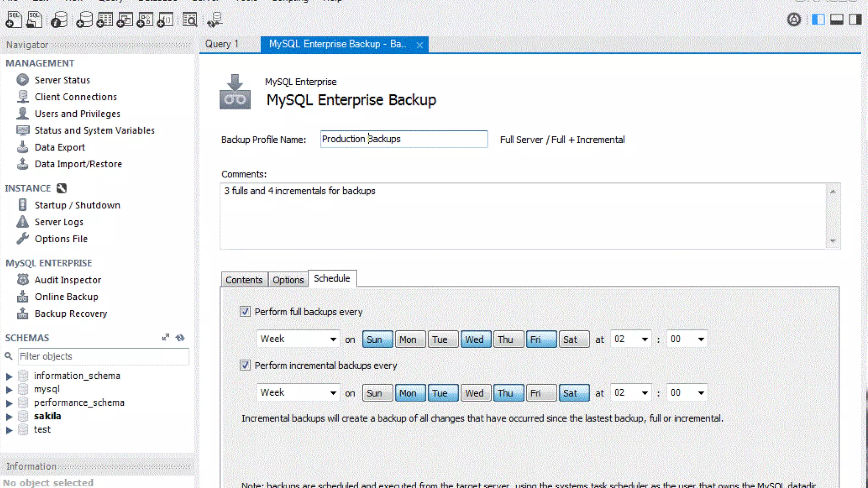Viewport: 868px width, 488px height.
Task: Click Comments scrollbar down arrow
Action: tap(833, 241)
